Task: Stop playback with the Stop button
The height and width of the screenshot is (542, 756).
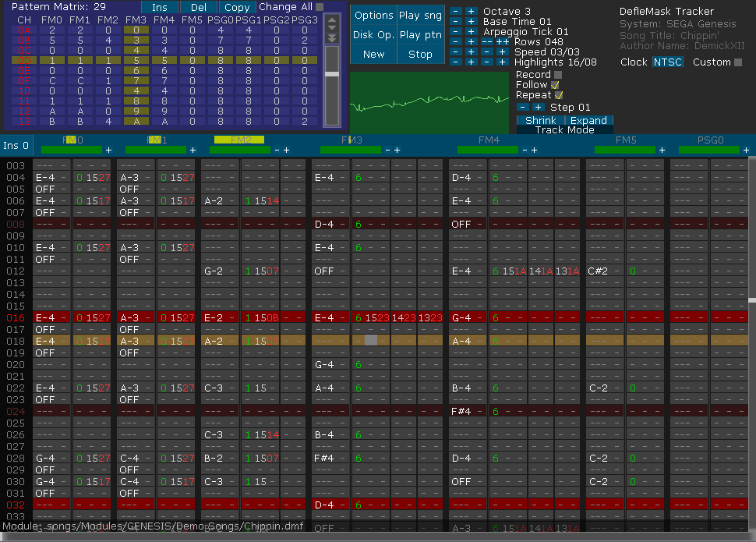Action: point(420,54)
